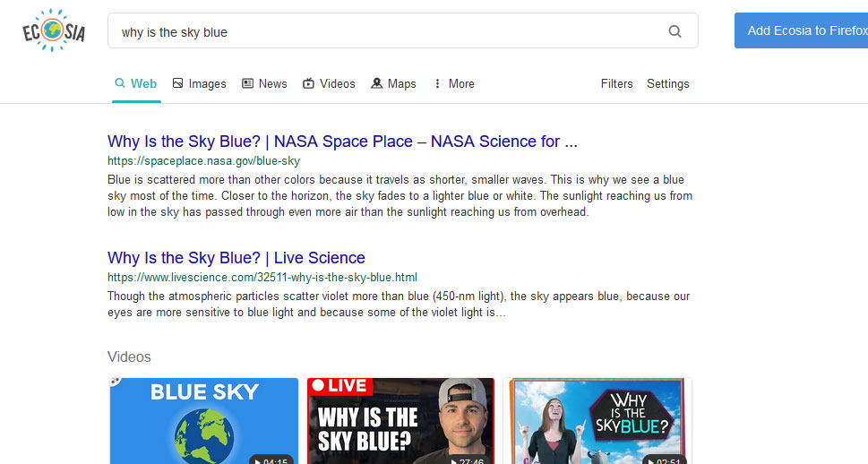Add Ecosia to Firefox

[x=801, y=30]
